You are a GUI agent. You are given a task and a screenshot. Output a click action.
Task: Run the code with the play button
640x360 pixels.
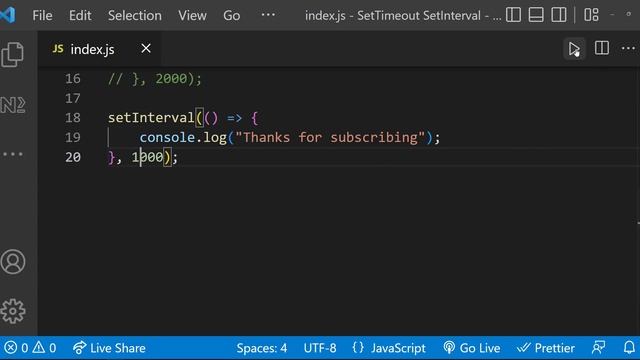tap(574, 49)
